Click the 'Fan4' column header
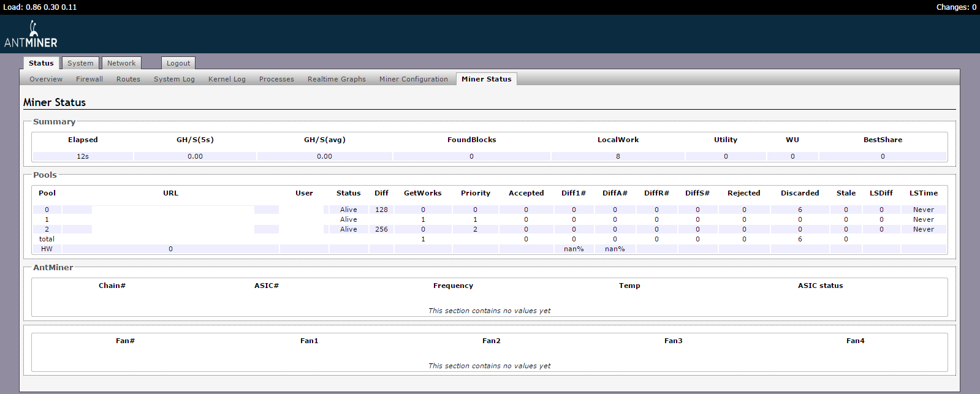980x394 pixels. 856,341
